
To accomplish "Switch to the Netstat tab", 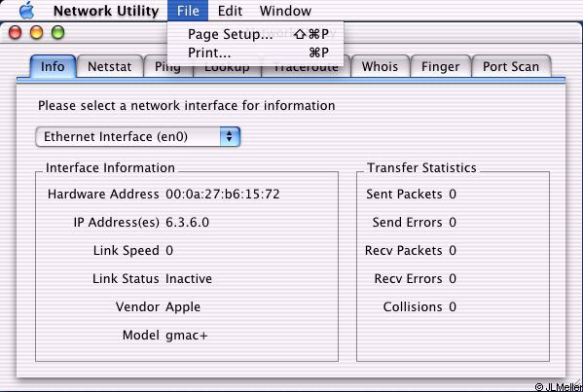I will coord(110,66).
